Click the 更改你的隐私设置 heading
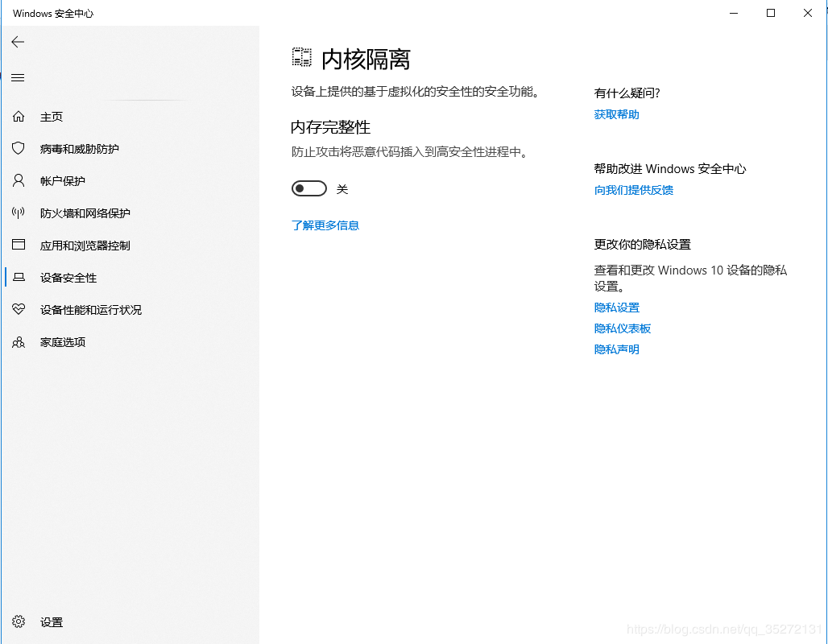This screenshot has height=644, width=828. tap(642, 245)
